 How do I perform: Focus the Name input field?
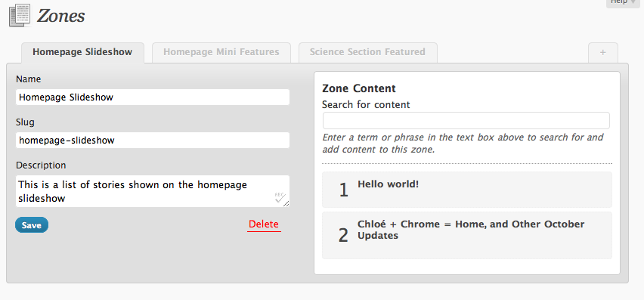pyautogui.click(x=153, y=97)
